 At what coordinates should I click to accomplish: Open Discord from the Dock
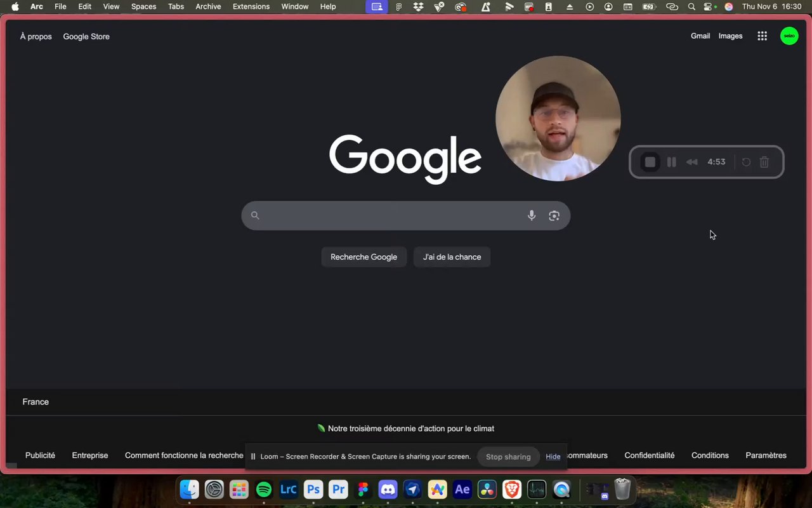coord(388,489)
